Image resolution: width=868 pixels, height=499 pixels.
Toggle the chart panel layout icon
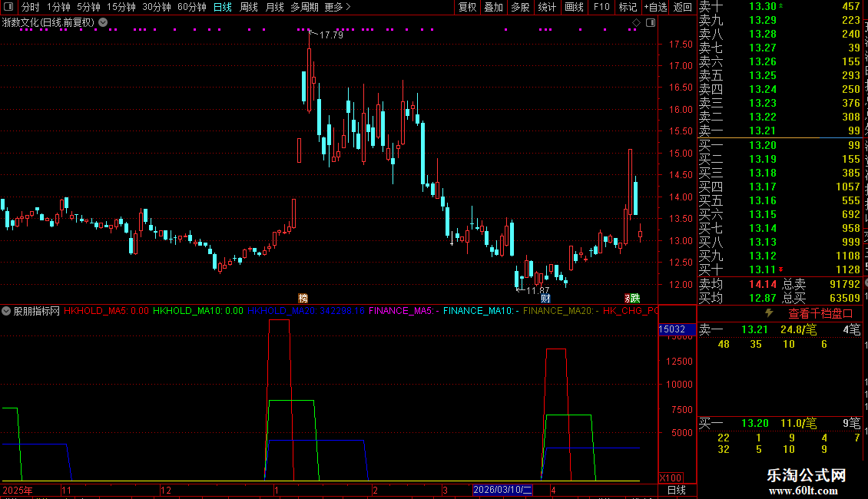click(x=651, y=23)
